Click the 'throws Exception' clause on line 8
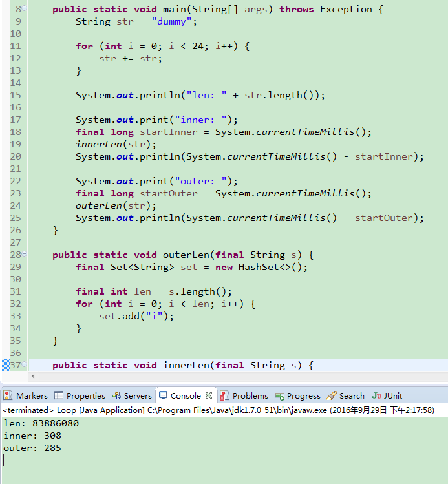This screenshot has width=448, height=484. (x=327, y=9)
